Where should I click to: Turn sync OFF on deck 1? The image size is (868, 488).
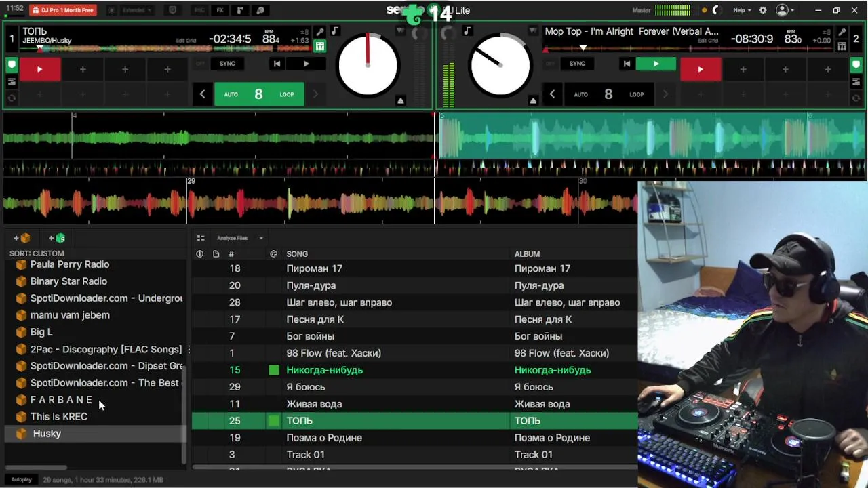[x=200, y=64]
